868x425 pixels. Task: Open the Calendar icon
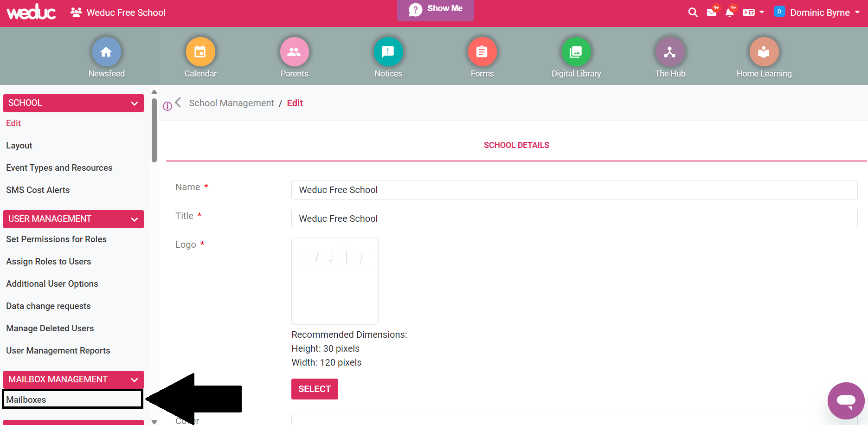tap(200, 52)
